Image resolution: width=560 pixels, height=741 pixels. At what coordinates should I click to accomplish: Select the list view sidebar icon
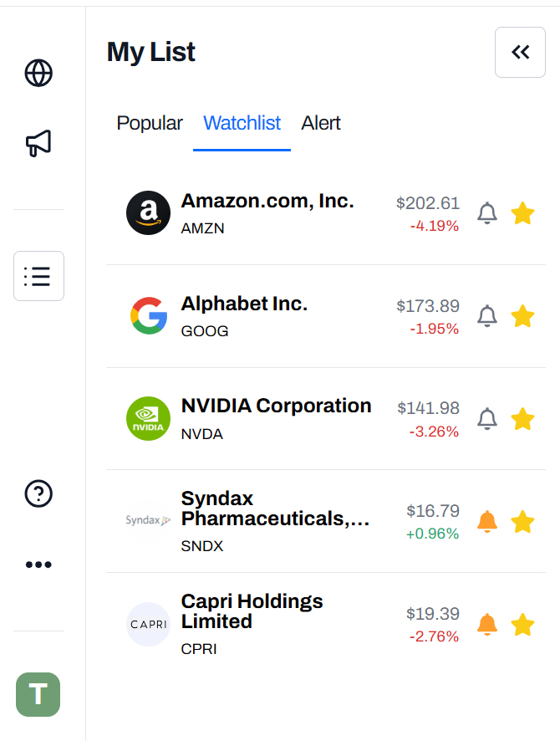pos(38,276)
